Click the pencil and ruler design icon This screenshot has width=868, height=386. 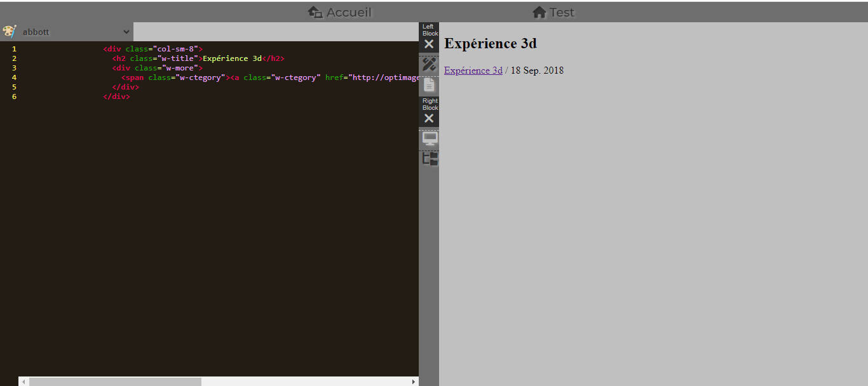tap(430, 64)
